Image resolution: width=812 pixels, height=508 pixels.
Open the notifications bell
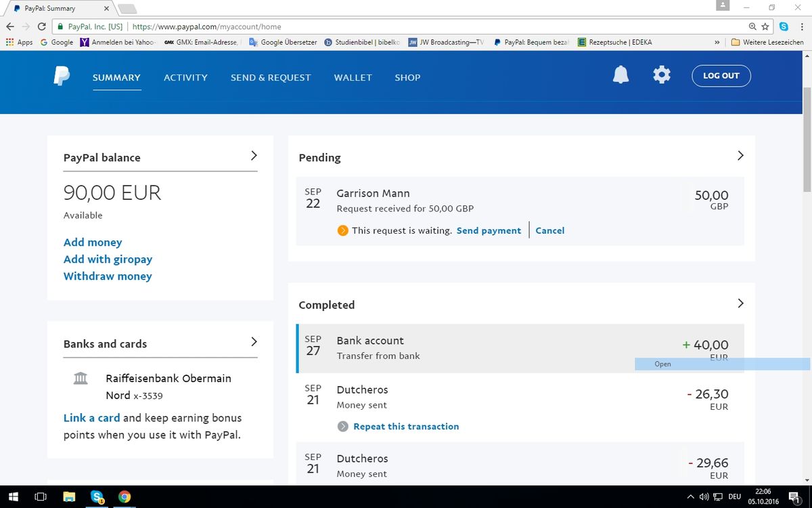coord(621,75)
